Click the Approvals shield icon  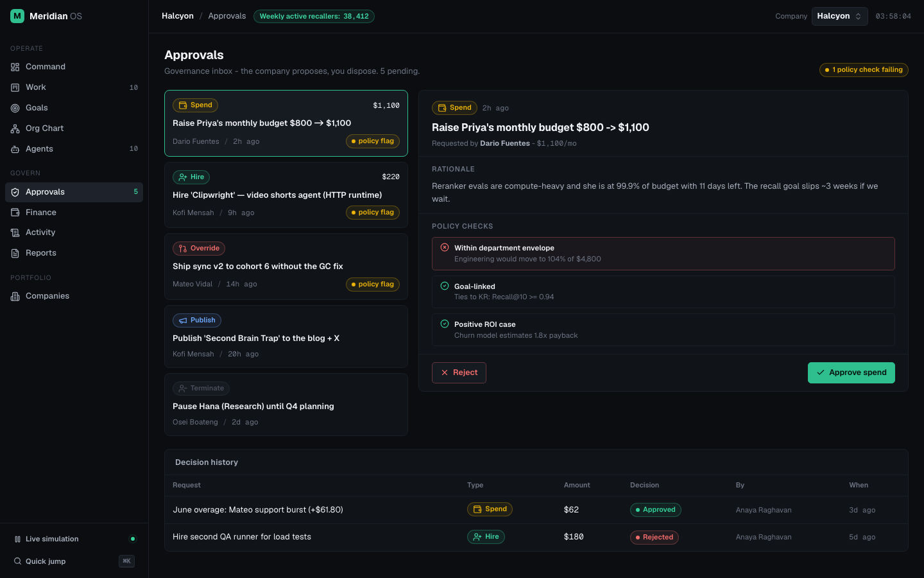(x=15, y=192)
